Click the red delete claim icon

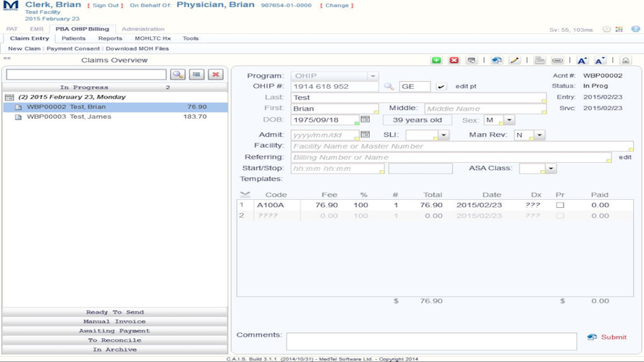coord(454,60)
